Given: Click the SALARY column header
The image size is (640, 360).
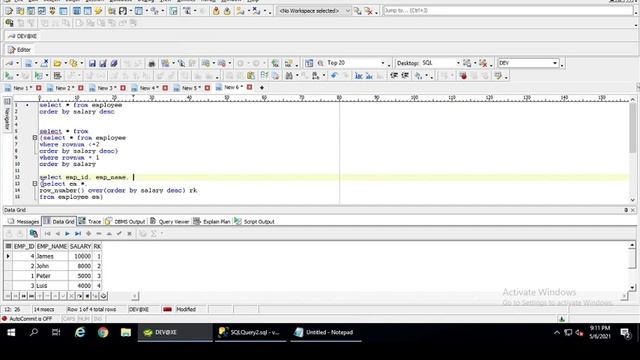Looking at the screenshot, I should (x=80, y=247).
